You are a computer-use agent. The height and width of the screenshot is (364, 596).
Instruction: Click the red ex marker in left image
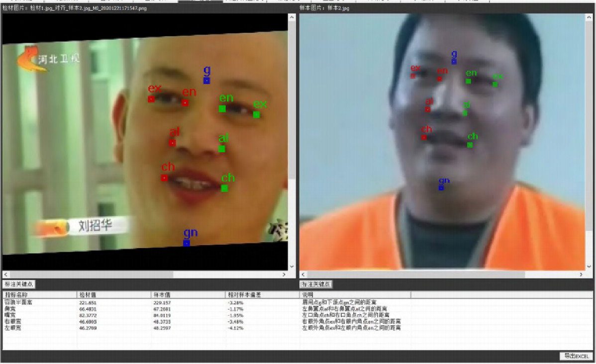click(x=151, y=99)
